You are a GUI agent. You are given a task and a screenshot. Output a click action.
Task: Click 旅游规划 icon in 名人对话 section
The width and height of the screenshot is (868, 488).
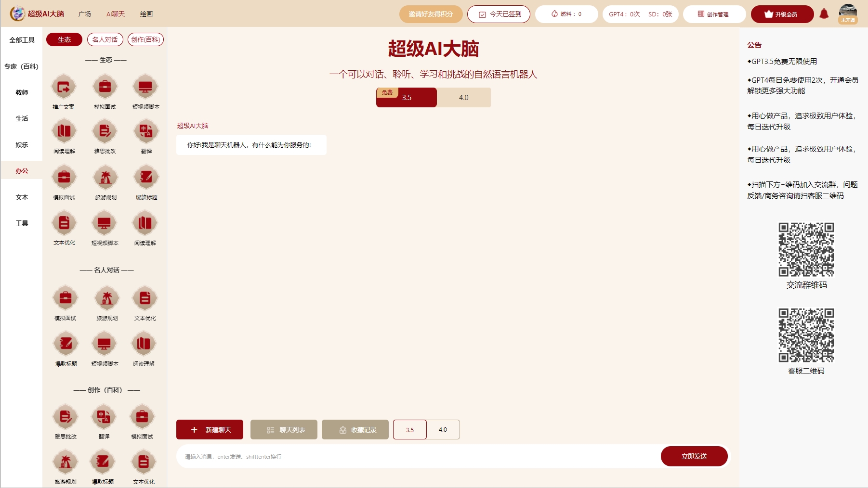click(107, 298)
